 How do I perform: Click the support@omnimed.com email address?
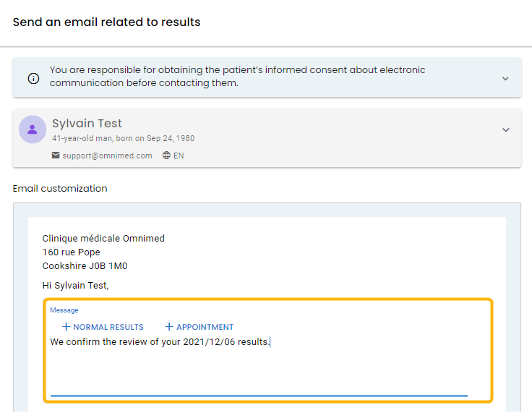coord(107,156)
